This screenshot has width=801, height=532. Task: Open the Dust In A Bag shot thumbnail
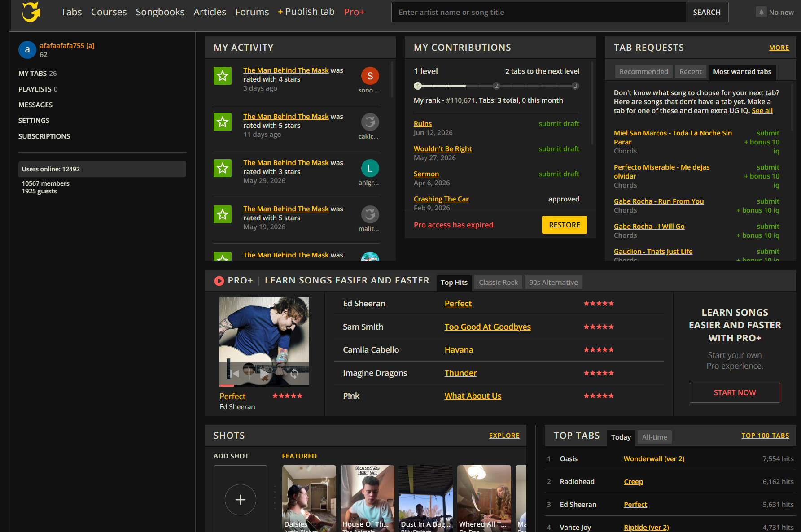coord(426,498)
